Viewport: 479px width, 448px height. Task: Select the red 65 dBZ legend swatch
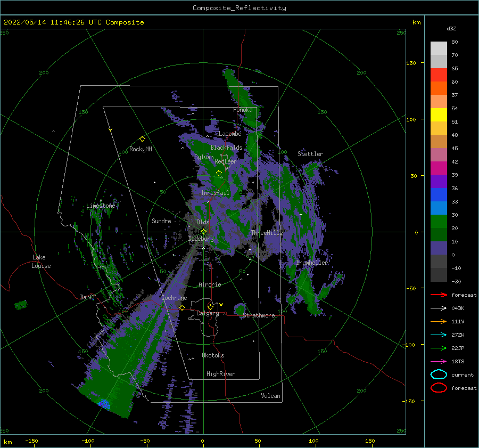click(x=439, y=75)
